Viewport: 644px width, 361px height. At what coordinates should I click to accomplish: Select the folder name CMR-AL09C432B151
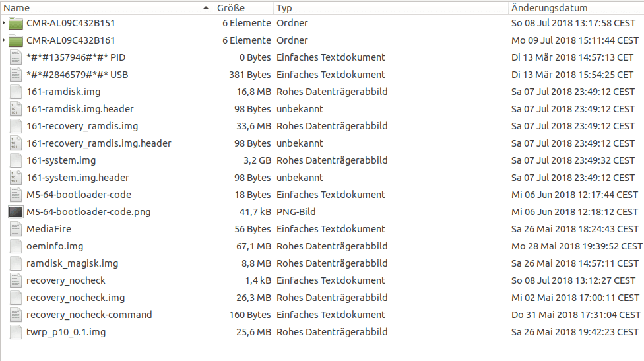tap(71, 23)
